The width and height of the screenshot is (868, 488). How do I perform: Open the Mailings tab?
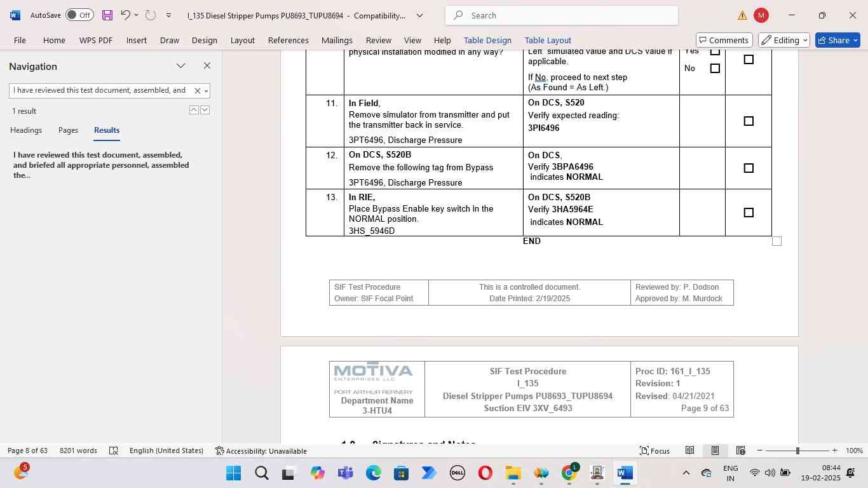[x=337, y=40]
